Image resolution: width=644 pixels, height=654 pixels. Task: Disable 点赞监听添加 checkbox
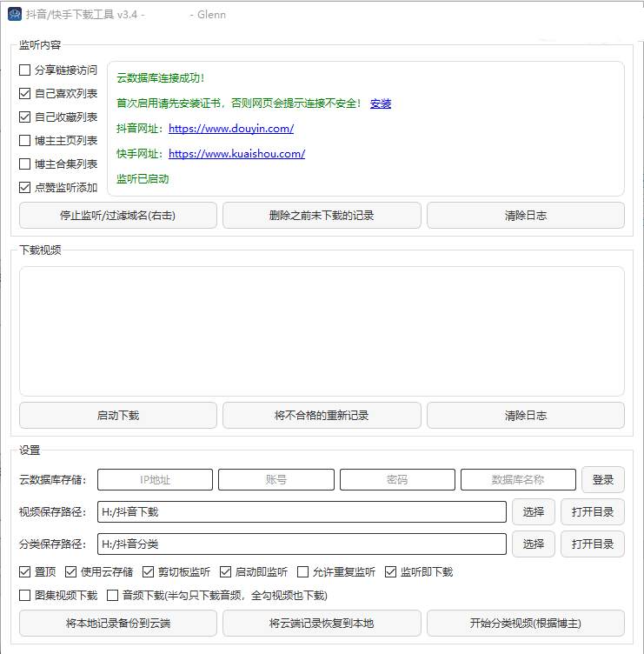[x=25, y=187]
